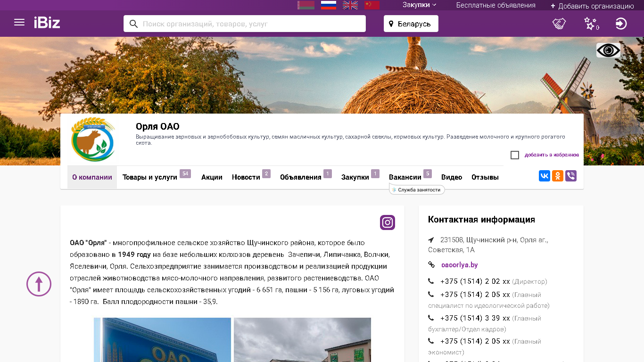Viewport: 644px width, 362px height.
Task: Open the Акции tab
Action: 212,177
